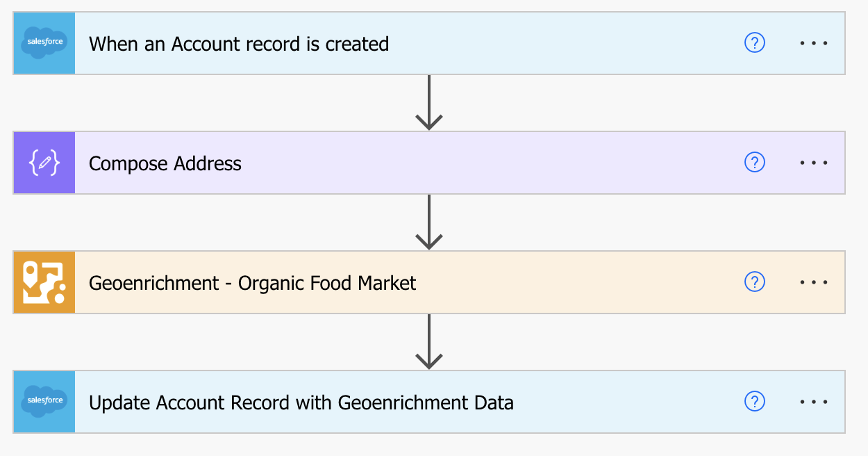Screen dimensions: 868x456
Task: Show help for Update Account Record step
Action: click(754, 401)
